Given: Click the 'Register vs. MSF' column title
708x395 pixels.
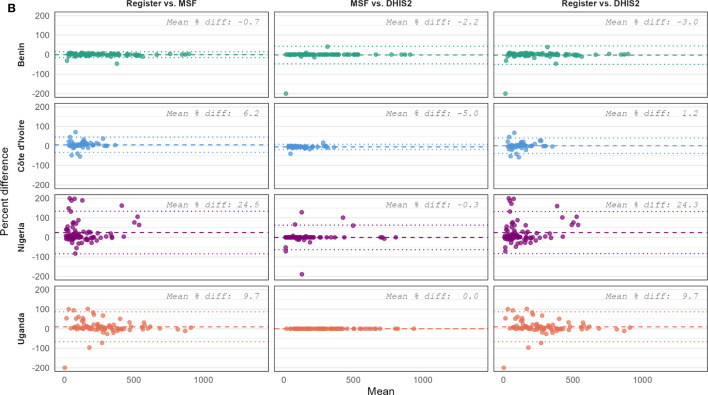Looking at the screenshot, I should [161, 4].
